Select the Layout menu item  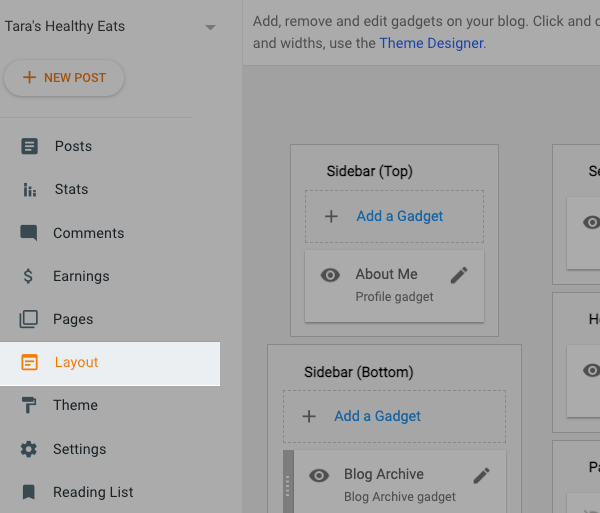tap(77, 362)
